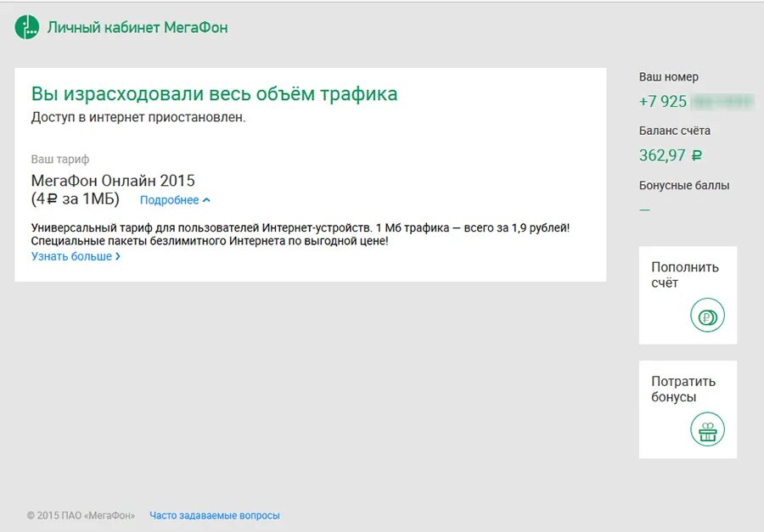Viewport: 764px width, 532px height.
Task: Click the MegaFon logo icon
Action: point(27,27)
